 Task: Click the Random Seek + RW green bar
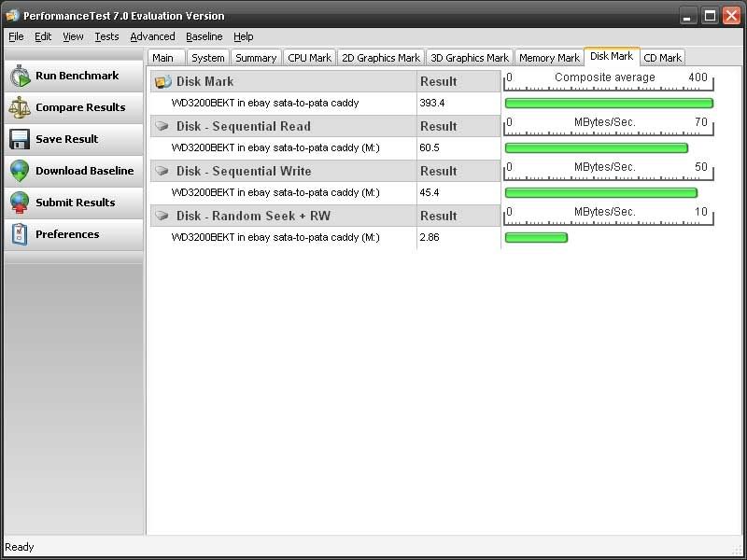pos(536,237)
